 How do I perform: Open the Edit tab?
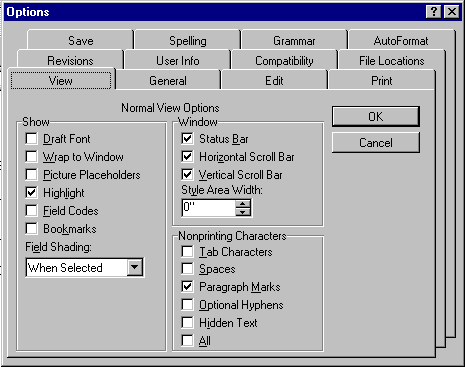tap(274, 80)
